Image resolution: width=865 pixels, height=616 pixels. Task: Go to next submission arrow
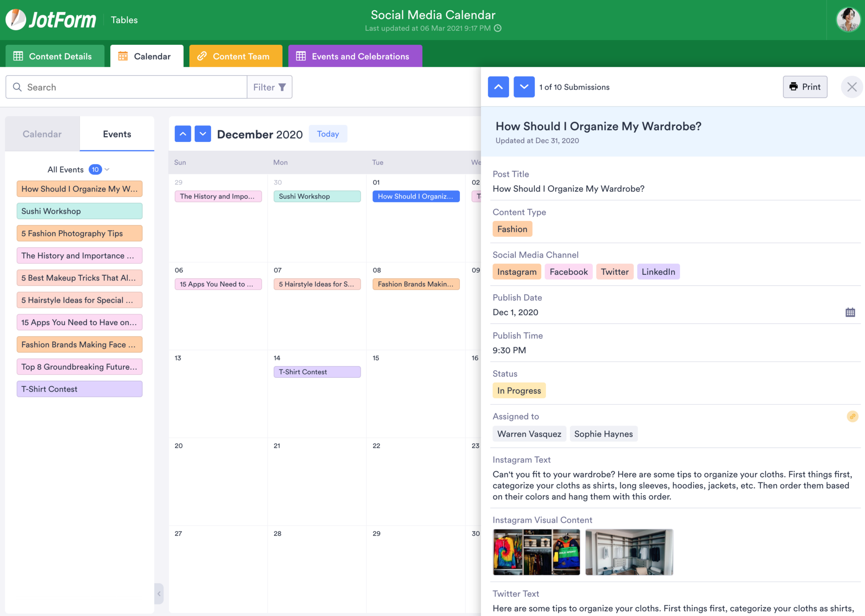[524, 87]
